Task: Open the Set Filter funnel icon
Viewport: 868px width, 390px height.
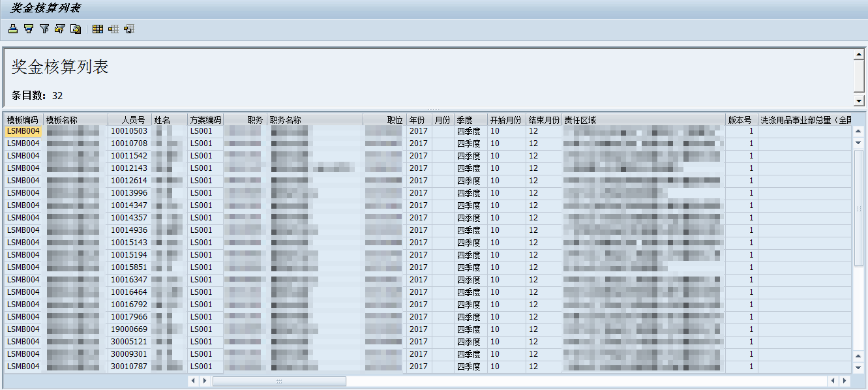Action: tap(44, 29)
